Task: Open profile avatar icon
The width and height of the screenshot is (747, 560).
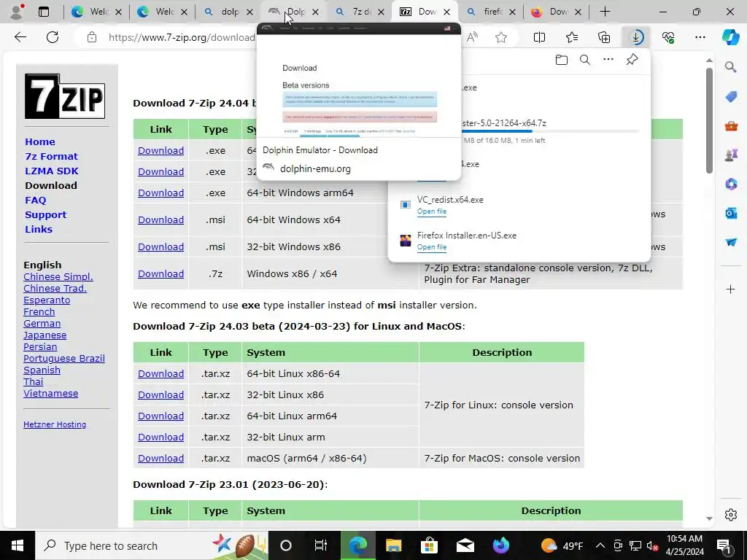Action: (18, 12)
